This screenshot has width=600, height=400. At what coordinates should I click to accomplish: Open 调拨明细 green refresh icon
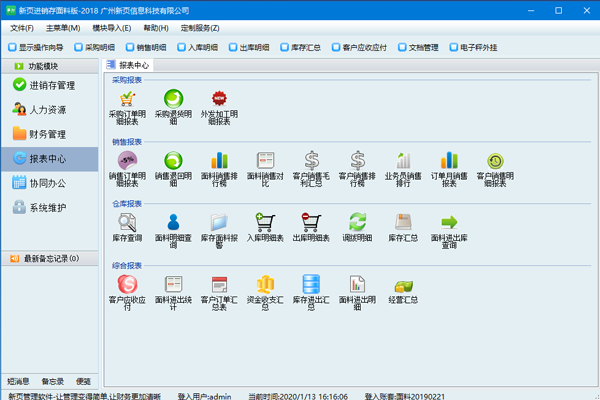point(357,222)
